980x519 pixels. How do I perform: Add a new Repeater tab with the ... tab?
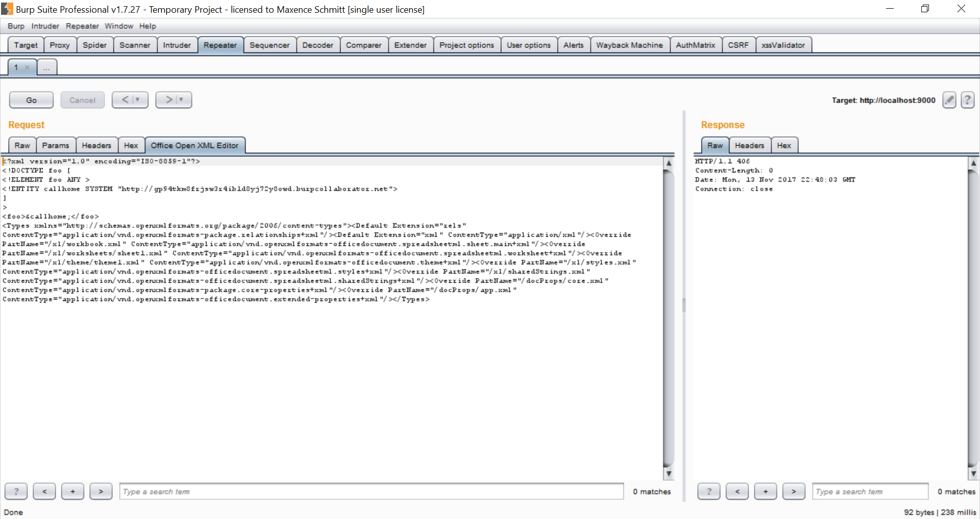[x=46, y=67]
